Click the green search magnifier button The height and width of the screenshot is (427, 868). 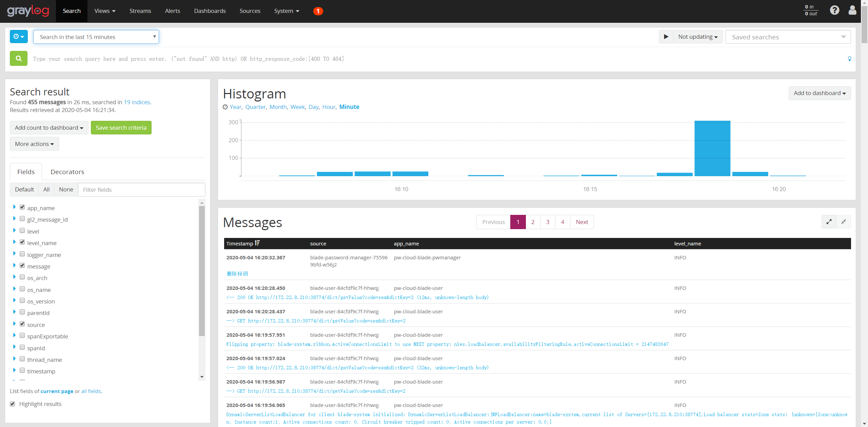click(19, 58)
